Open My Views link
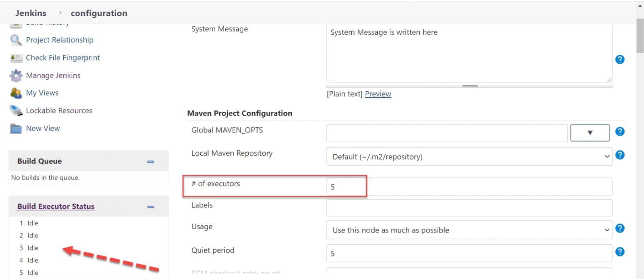 click(42, 93)
